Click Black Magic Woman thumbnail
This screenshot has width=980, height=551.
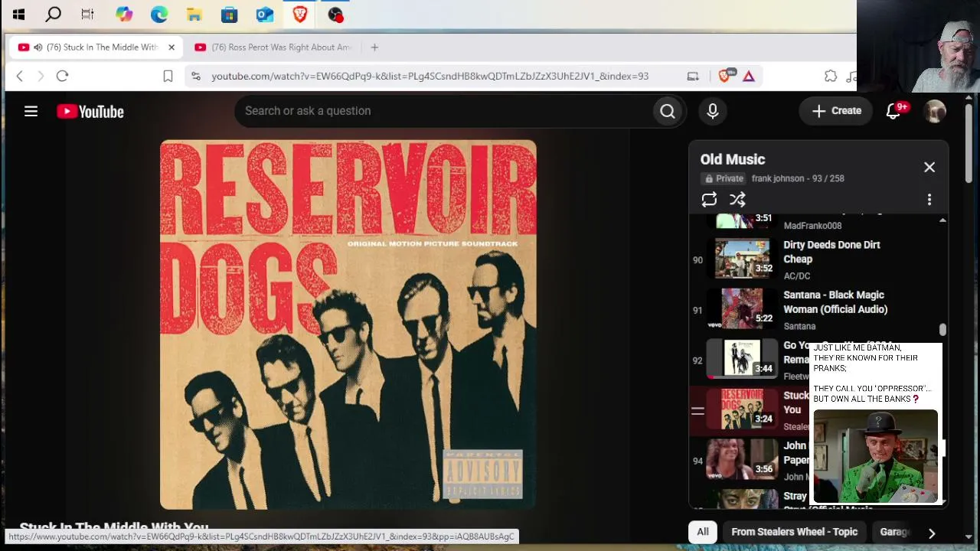(x=742, y=308)
